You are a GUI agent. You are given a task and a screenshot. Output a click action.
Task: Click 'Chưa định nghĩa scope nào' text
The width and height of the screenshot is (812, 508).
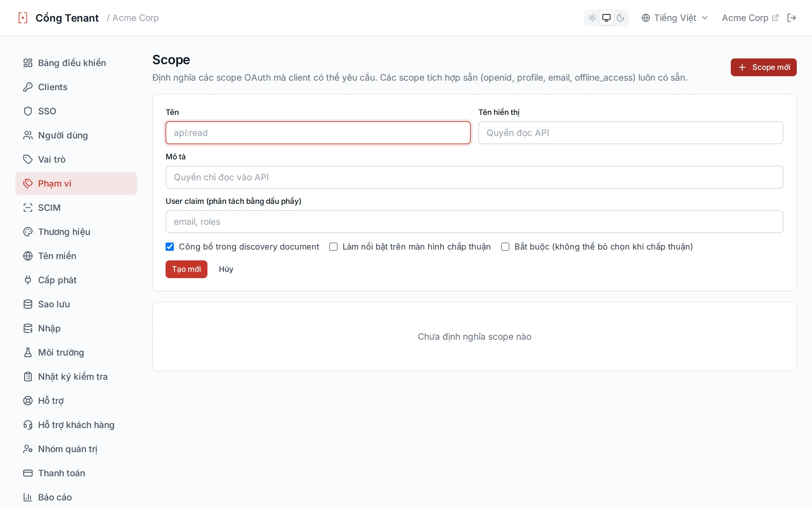[x=474, y=337]
